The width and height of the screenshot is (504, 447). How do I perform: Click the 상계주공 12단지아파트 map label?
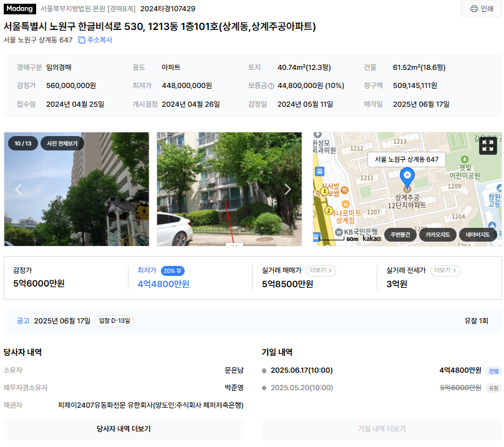[407, 202]
